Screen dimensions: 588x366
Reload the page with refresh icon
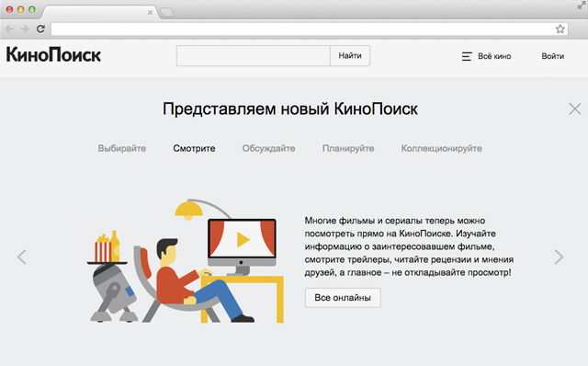[40, 29]
